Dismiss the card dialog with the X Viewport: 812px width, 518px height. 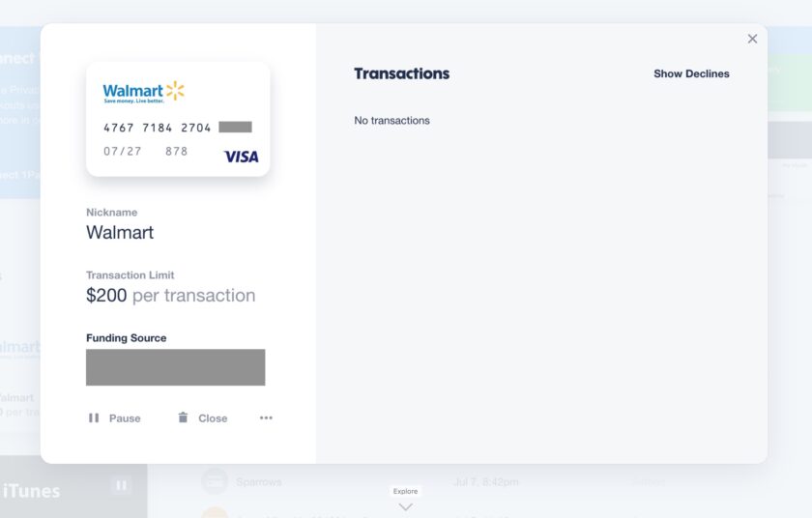point(752,39)
